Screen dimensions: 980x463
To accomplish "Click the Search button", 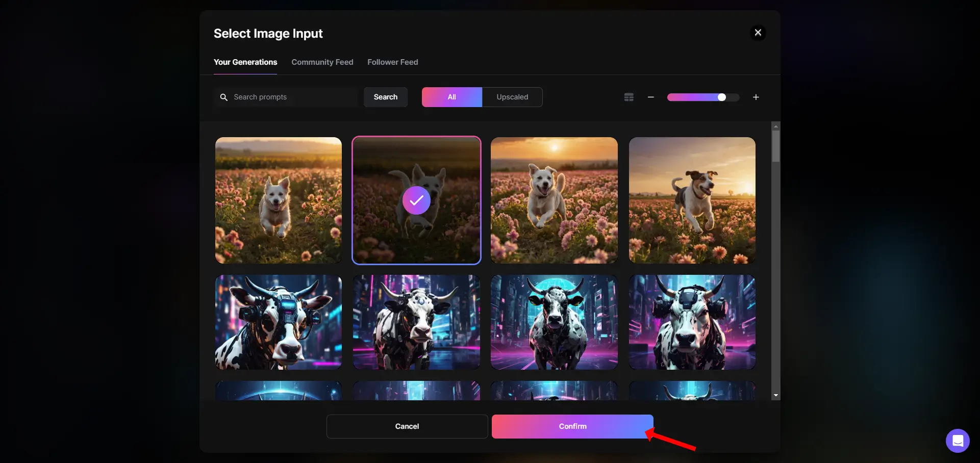I will point(385,97).
